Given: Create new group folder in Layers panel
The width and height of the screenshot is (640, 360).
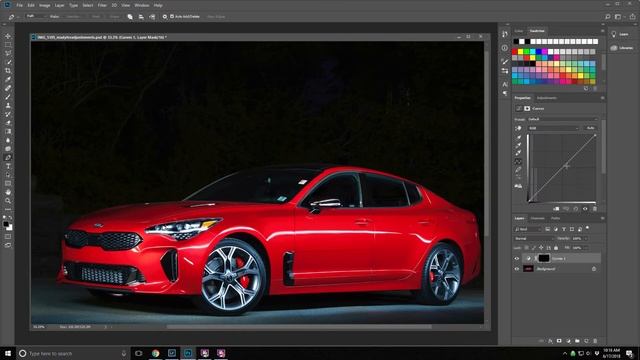Looking at the screenshot, I should (577, 341).
